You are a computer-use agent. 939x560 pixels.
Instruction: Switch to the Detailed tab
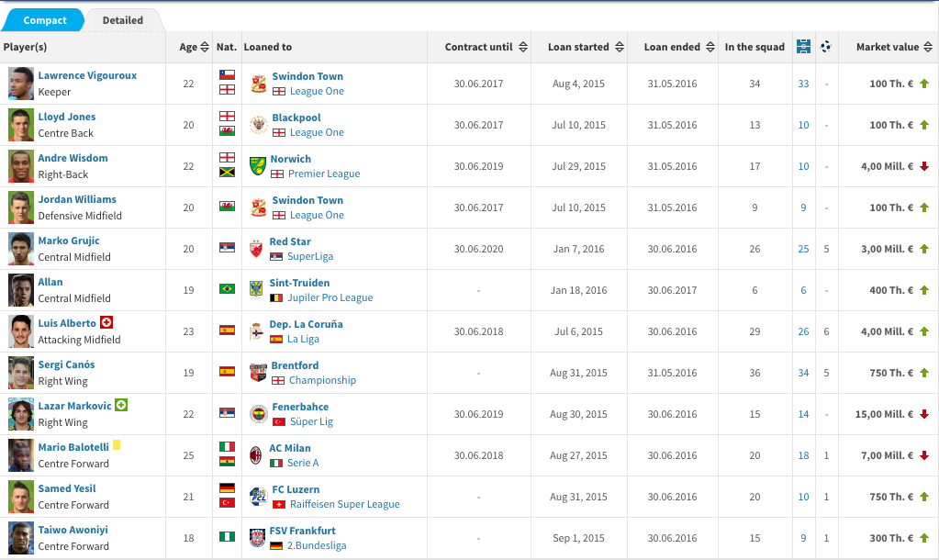tap(123, 20)
